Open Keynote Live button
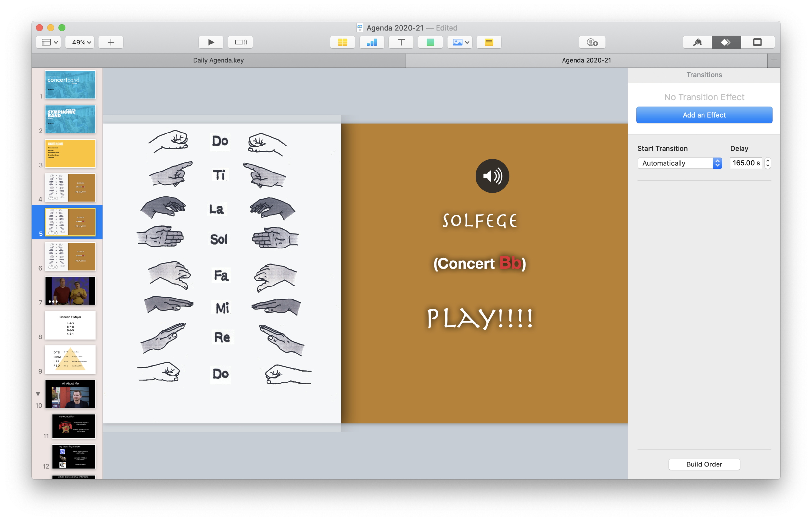 click(240, 42)
